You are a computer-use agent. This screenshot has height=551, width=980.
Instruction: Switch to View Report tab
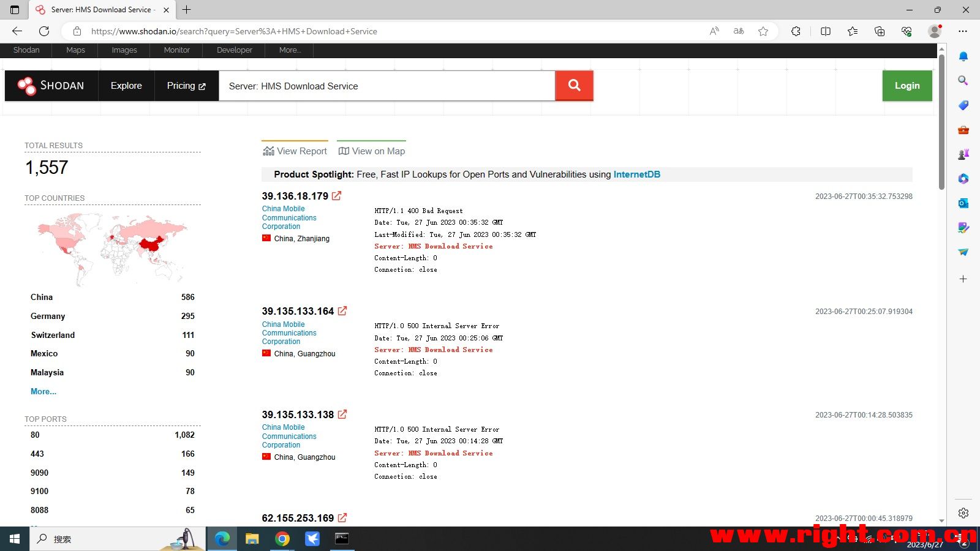[x=295, y=151]
